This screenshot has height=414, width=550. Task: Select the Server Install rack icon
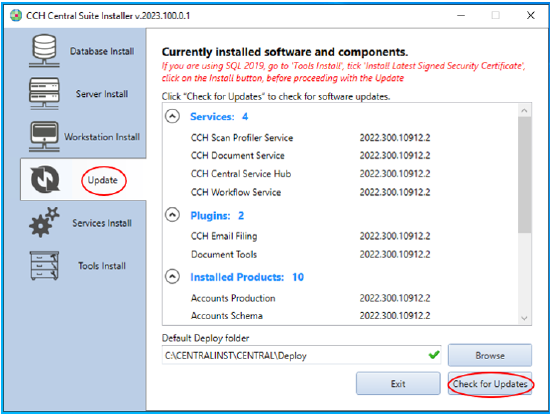click(x=44, y=94)
